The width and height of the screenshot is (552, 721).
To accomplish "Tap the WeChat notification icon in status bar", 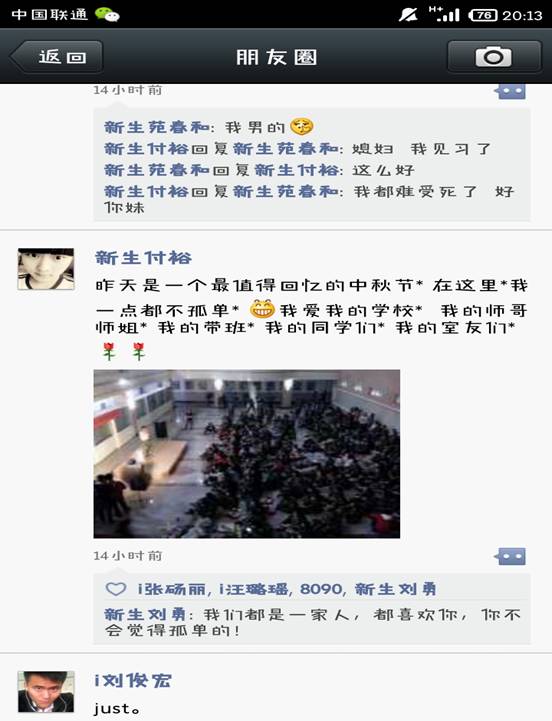I will pyautogui.click(x=107, y=15).
